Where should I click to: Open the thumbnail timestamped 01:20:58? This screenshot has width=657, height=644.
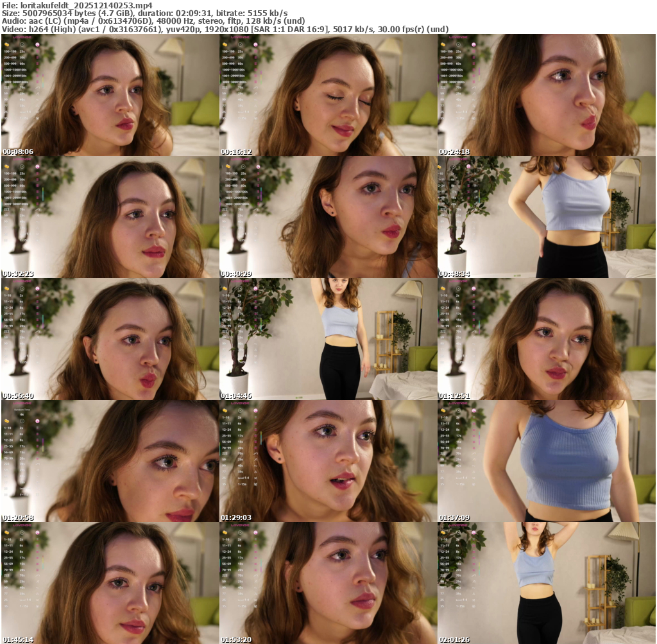(110, 461)
